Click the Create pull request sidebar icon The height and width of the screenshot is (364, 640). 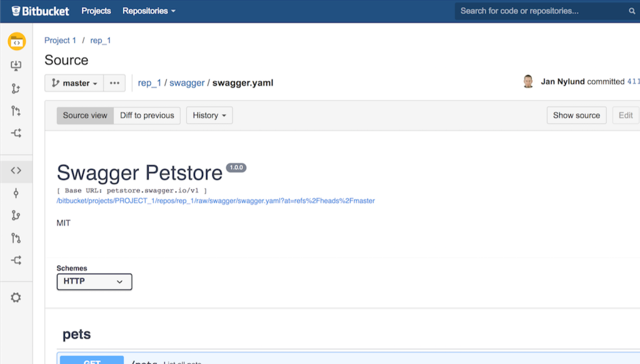point(16,111)
